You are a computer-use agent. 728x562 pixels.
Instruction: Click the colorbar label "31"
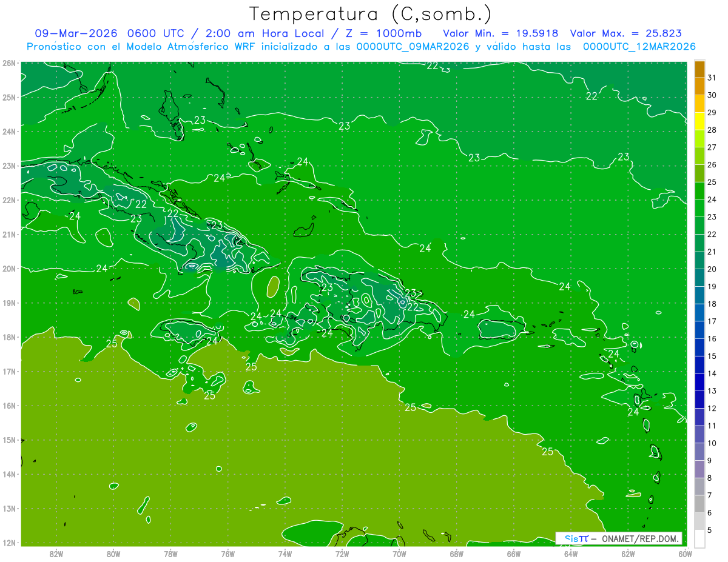pos(712,78)
